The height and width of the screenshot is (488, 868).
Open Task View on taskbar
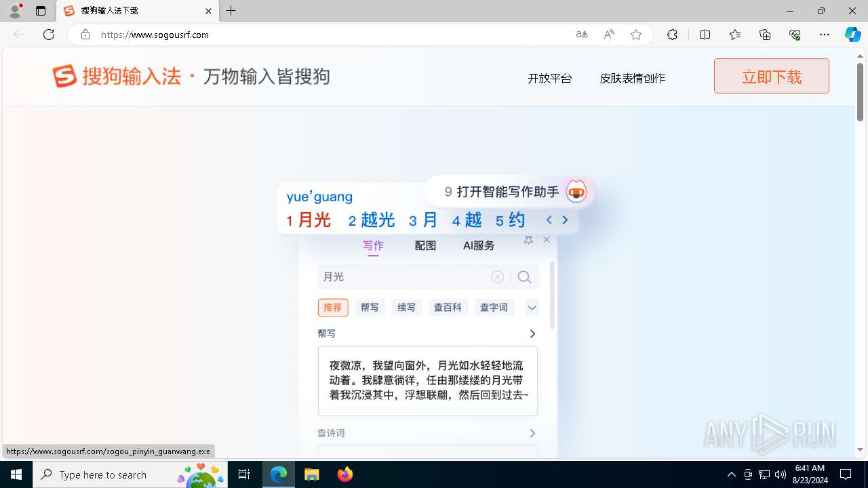pyautogui.click(x=244, y=474)
